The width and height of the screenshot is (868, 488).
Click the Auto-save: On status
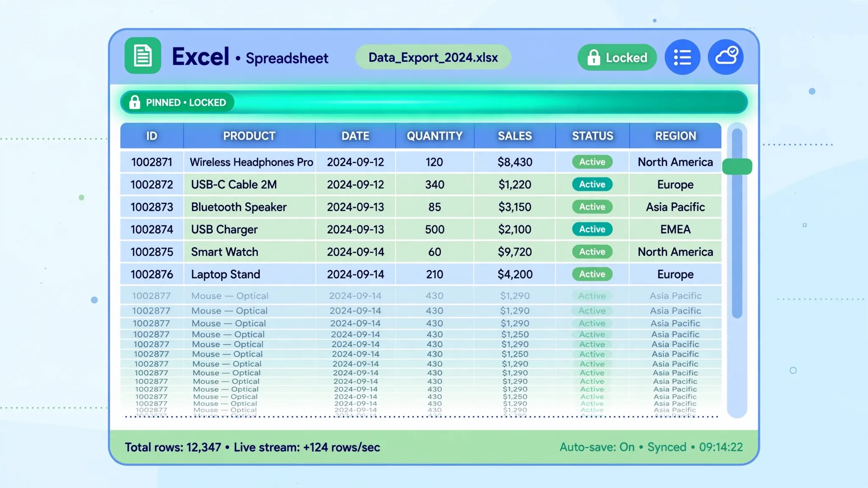[x=597, y=447]
